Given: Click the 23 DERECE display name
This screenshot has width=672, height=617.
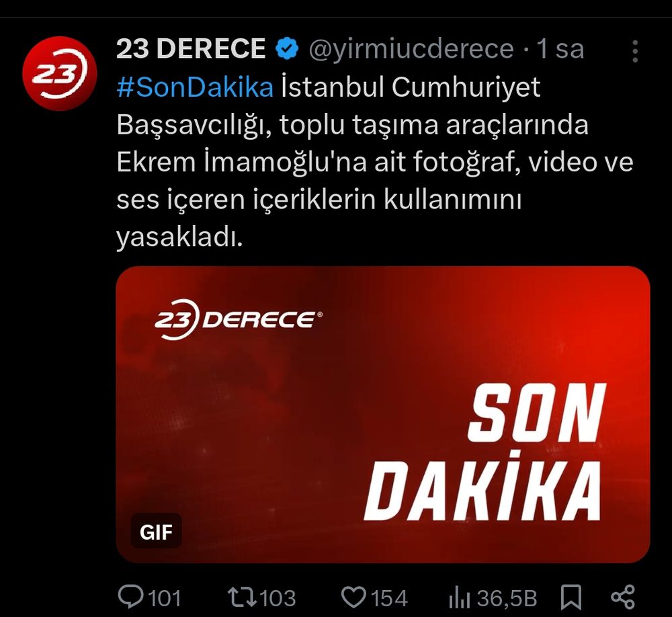Looking at the screenshot, I should tap(191, 48).
